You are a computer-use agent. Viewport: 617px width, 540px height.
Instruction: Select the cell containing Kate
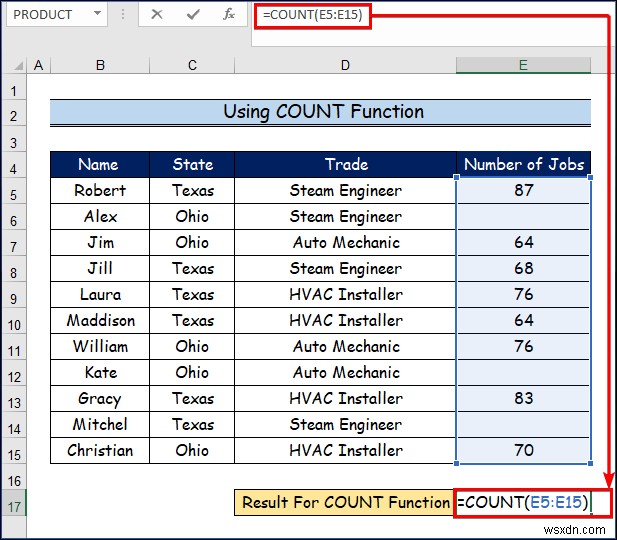pos(100,372)
